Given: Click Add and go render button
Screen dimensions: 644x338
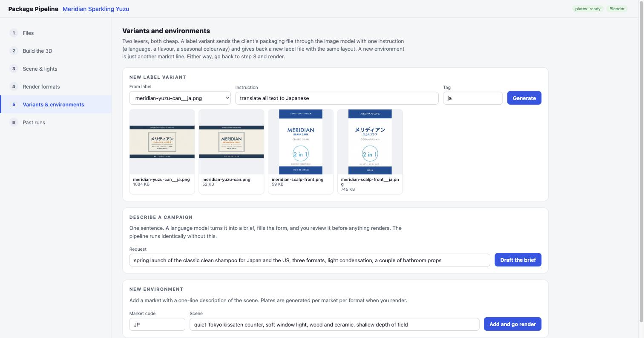Looking at the screenshot, I should [x=512, y=324].
